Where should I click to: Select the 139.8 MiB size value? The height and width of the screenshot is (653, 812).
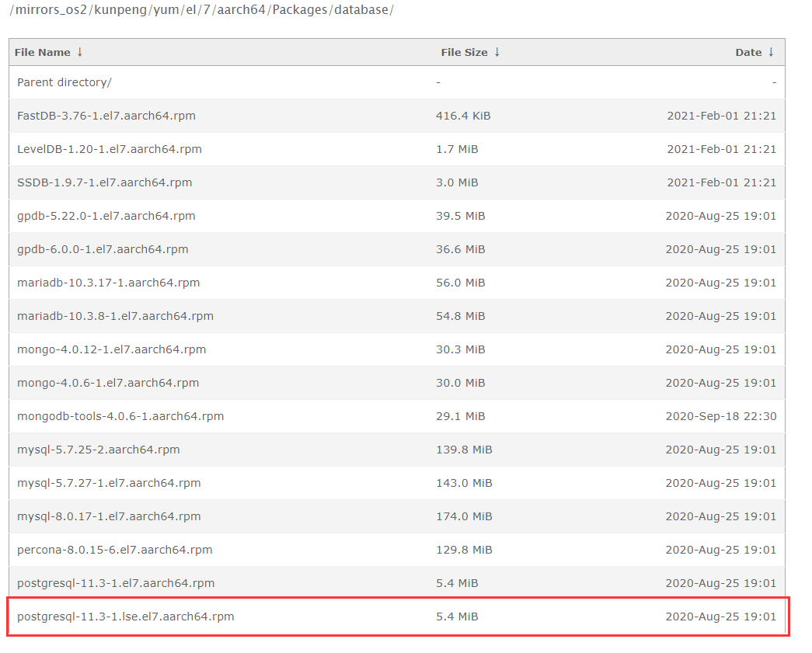pyautogui.click(x=464, y=450)
